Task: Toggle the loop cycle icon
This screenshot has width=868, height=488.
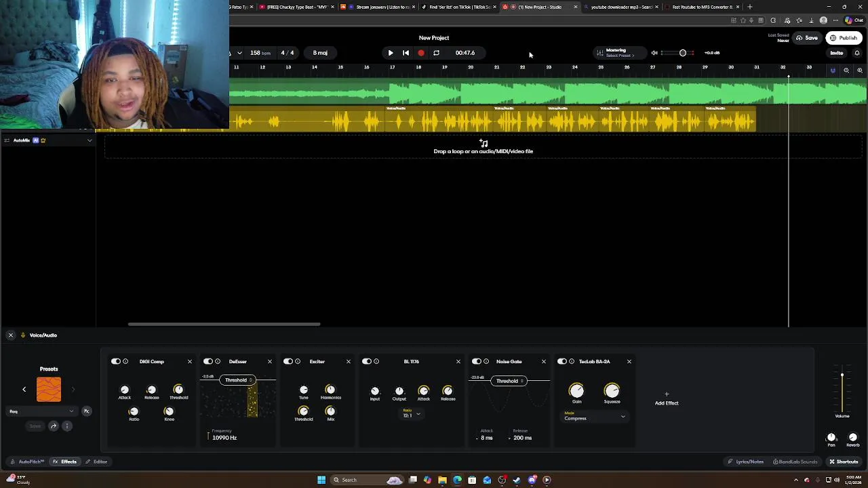Action: (x=436, y=53)
